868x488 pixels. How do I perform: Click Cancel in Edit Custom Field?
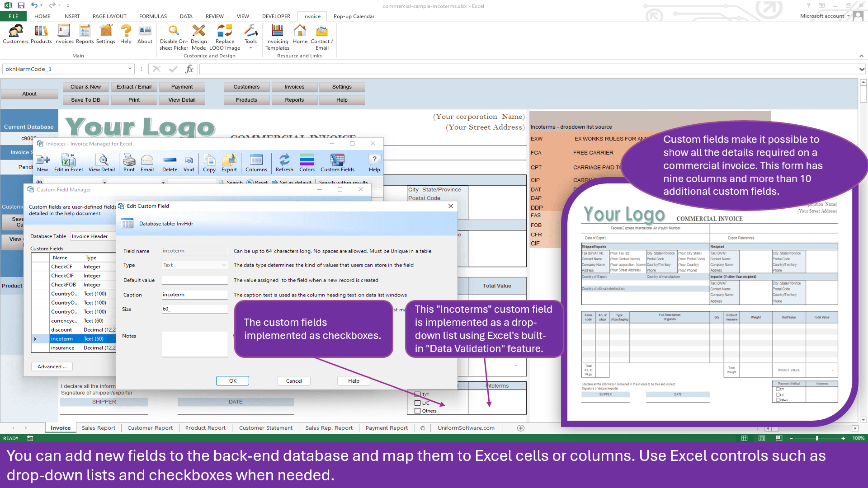294,381
